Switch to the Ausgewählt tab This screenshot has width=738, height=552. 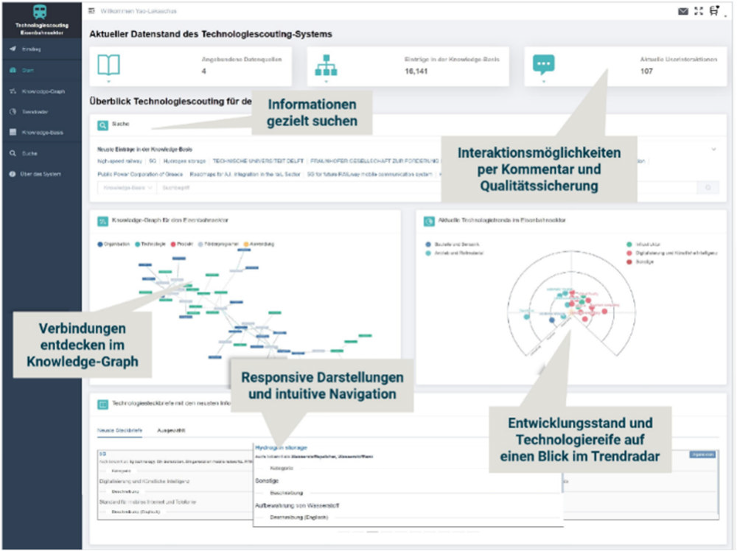click(x=167, y=431)
